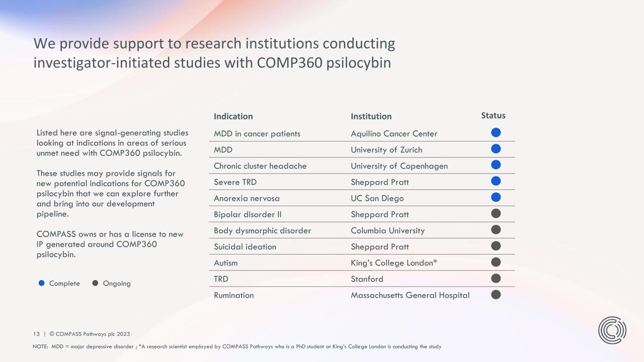Image resolution: width=644 pixels, height=362 pixels.
Task: Click status dot for Chronic cluster headache
Action: (496, 165)
